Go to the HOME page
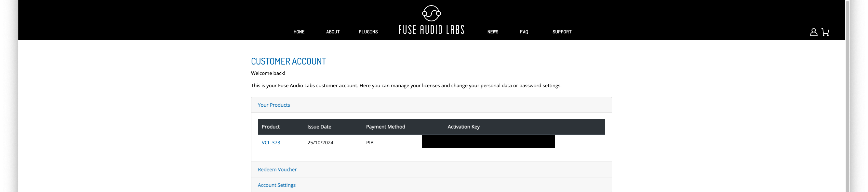The image size is (868, 192). pos(299,32)
